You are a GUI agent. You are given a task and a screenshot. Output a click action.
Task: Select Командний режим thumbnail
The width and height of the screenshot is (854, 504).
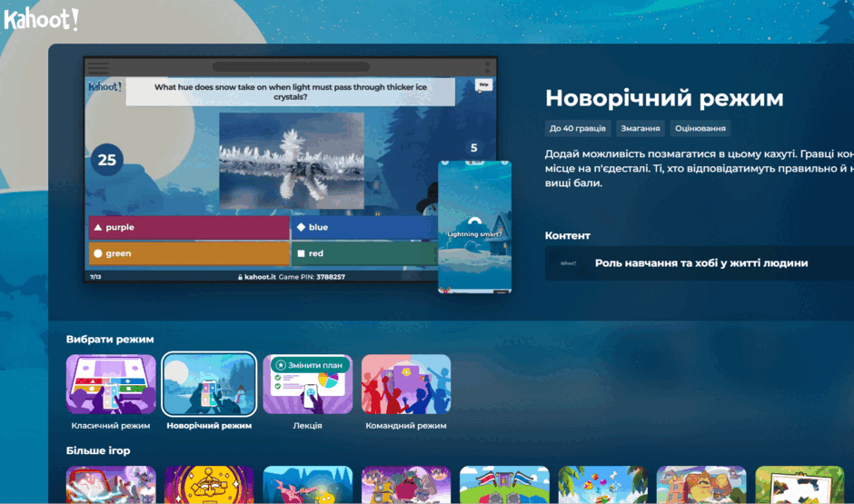coord(406,384)
